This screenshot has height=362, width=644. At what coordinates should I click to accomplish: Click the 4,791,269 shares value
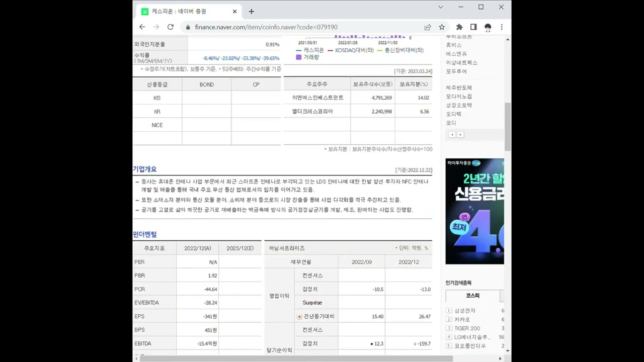[381, 98]
